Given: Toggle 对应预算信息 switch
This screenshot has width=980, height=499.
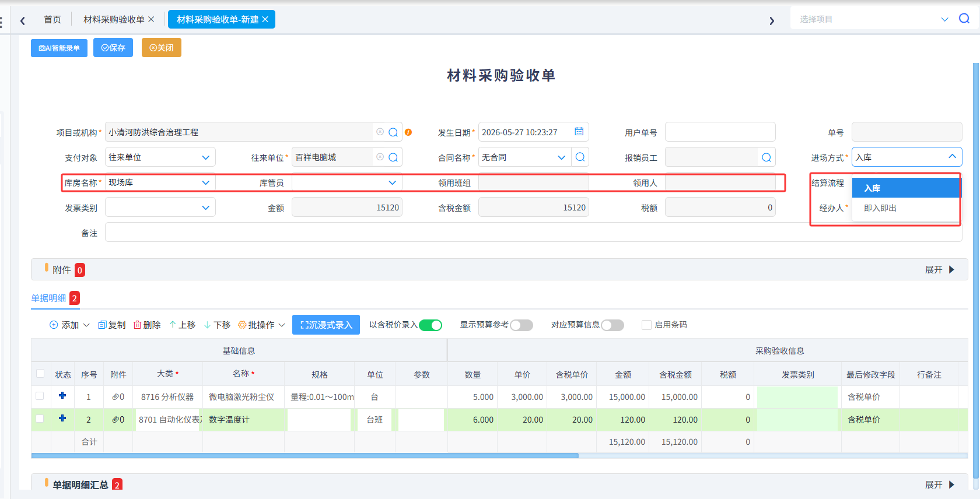Looking at the screenshot, I should [612, 325].
